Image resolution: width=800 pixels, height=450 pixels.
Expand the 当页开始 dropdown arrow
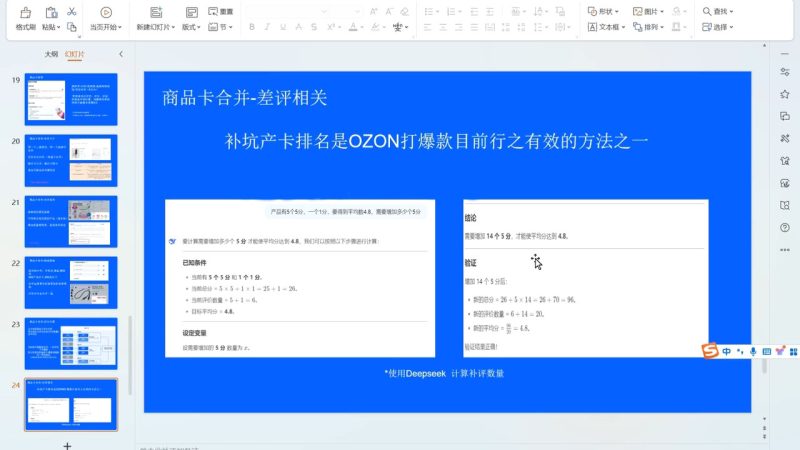coord(120,27)
